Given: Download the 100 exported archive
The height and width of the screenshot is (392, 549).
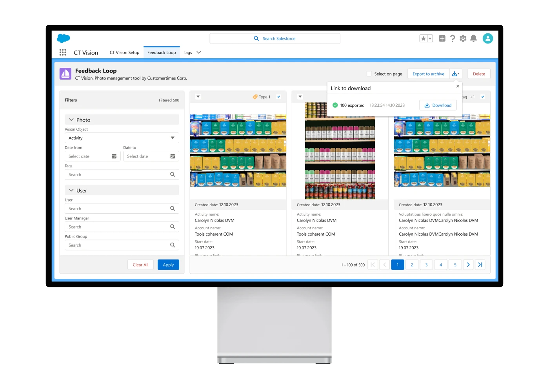Looking at the screenshot, I should pyautogui.click(x=438, y=105).
